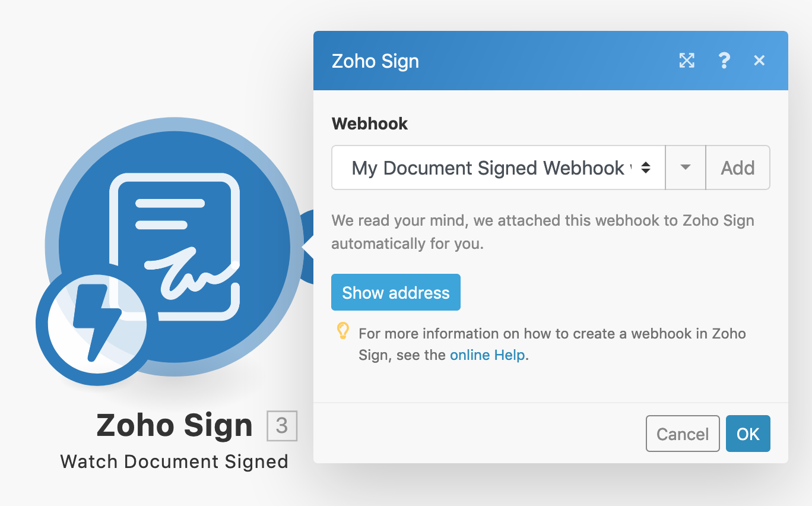Add a new webhook

click(x=738, y=167)
